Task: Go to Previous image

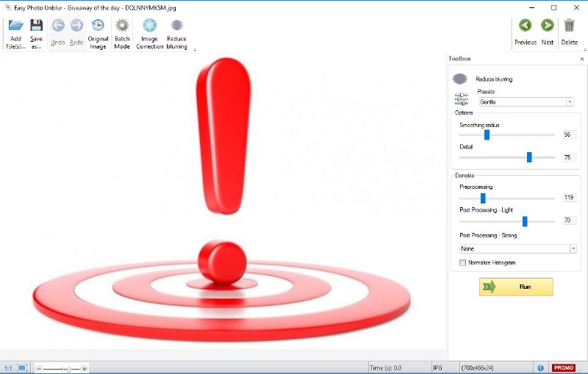Action: pyautogui.click(x=526, y=32)
